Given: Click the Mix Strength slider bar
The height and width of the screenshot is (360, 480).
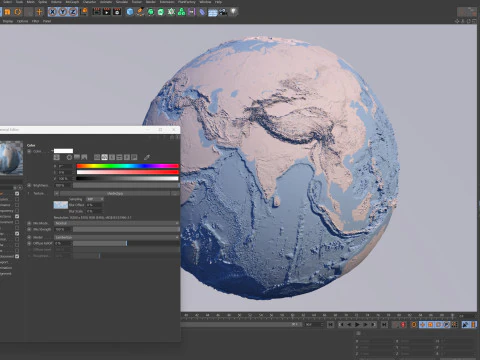Looking at the screenshot, I should point(126,229).
